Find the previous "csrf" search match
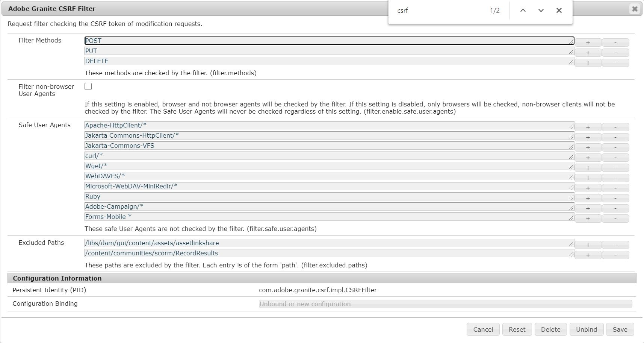 point(522,11)
